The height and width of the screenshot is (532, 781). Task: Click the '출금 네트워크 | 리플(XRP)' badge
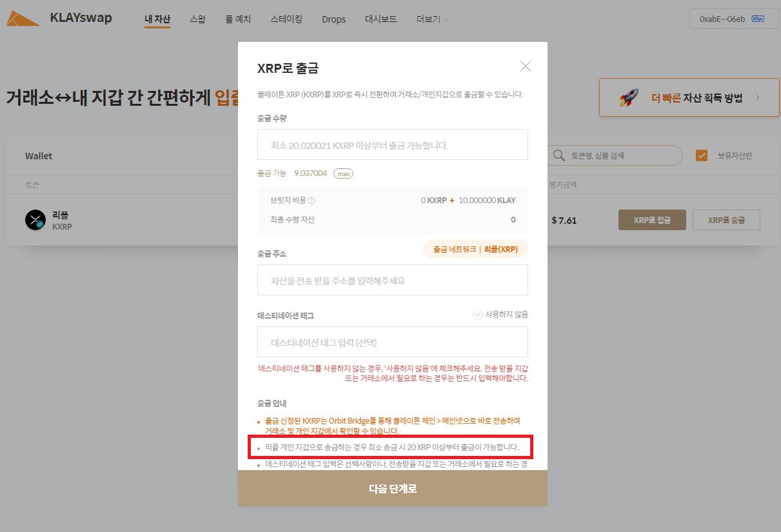tap(475, 249)
